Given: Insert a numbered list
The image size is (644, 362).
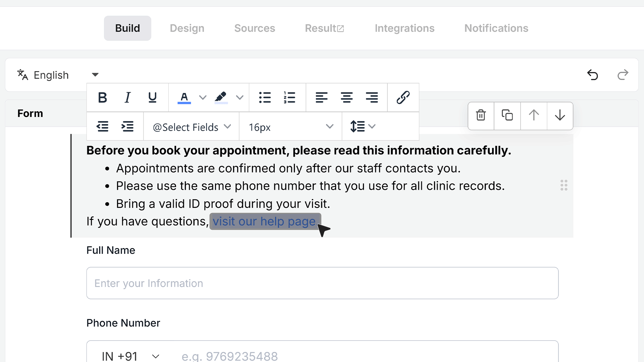Looking at the screenshot, I should point(289,98).
